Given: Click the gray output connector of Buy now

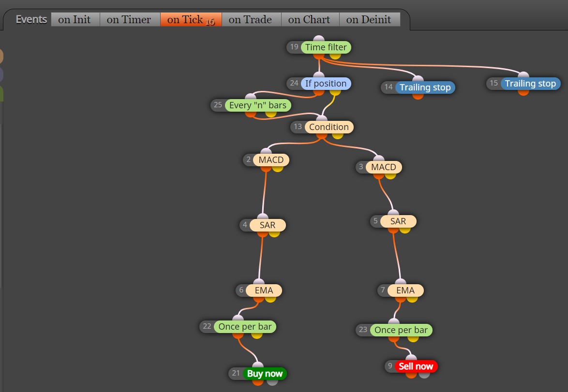Looking at the screenshot, I should pyautogui.click(x=272, y=382).
